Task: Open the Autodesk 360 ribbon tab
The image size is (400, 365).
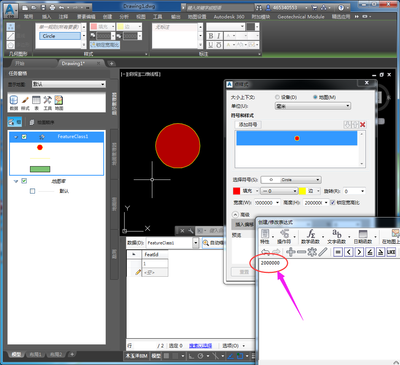Action: pos(229,16)
